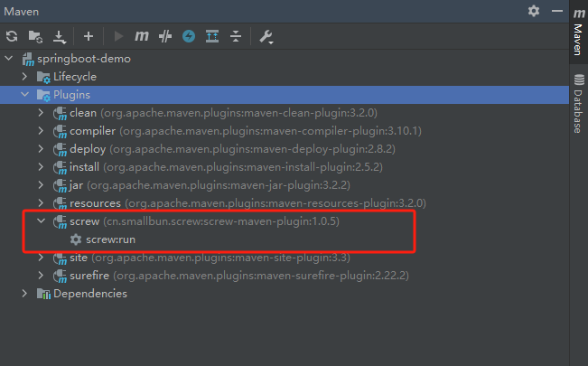The width and height of the screenshot is (588, 366).
Task: Select install plugin icon
Action: (60, 167)
